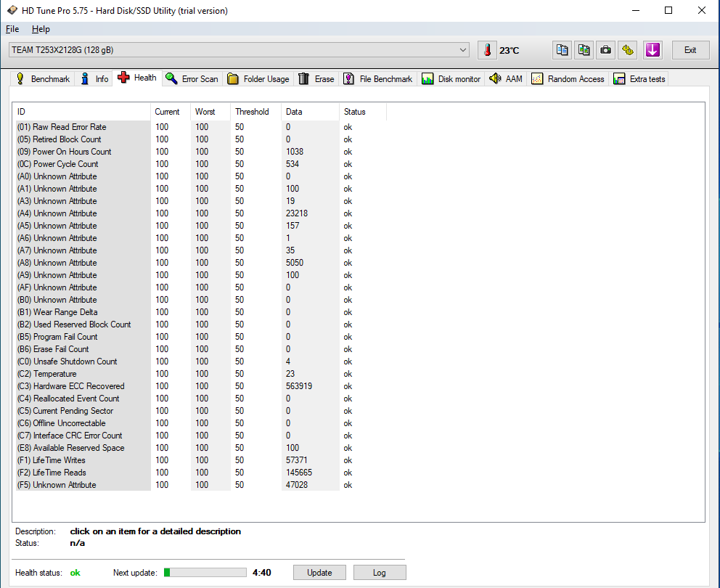Click the ID column header
This screenshot has width=720, height=588.
pos(82,112)
